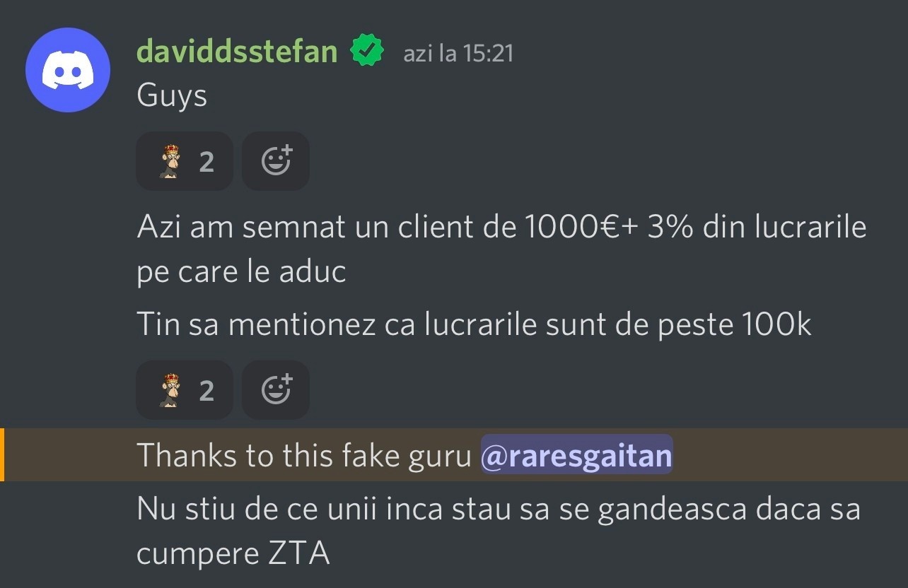Click the cumpere ZTA line
The height and width of the screenshot is (588, 908).
click(233, 553)
